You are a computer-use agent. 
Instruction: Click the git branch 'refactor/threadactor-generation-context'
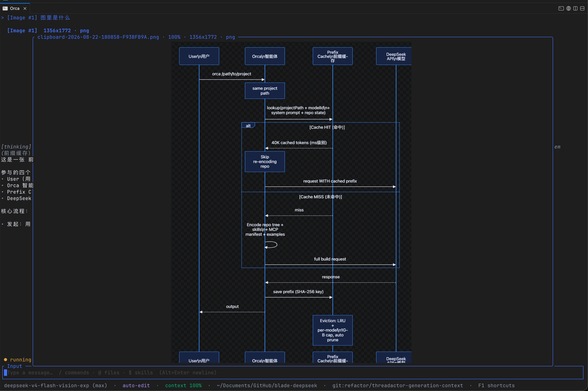398,385
